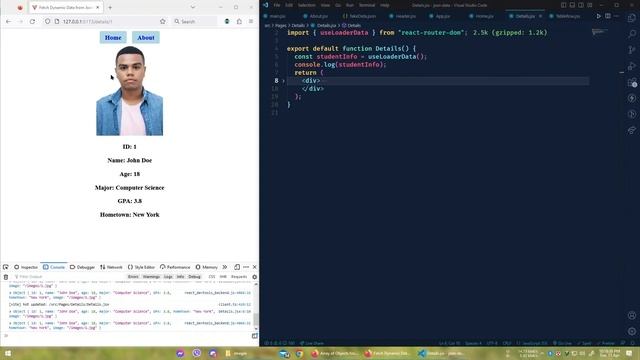Toggle the XHR console filter

pos(223,277)
